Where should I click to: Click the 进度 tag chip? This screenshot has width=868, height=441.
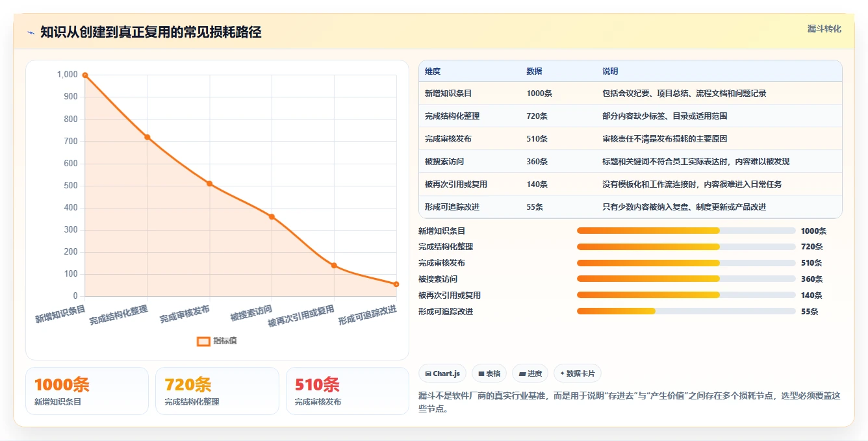pos(530,373)
